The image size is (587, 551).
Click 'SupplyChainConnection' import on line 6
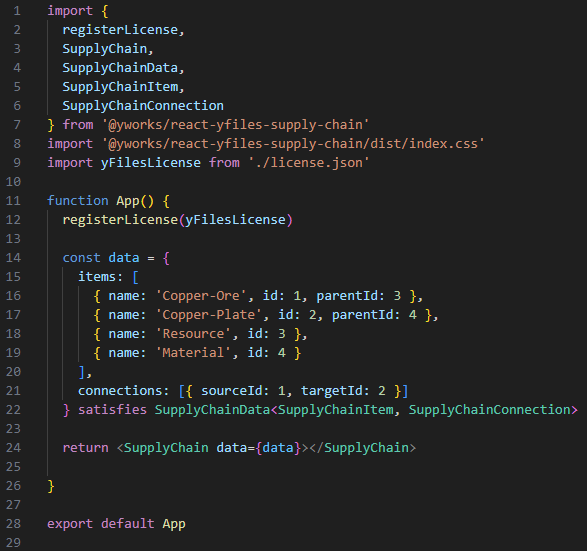[x=143, y=106]
